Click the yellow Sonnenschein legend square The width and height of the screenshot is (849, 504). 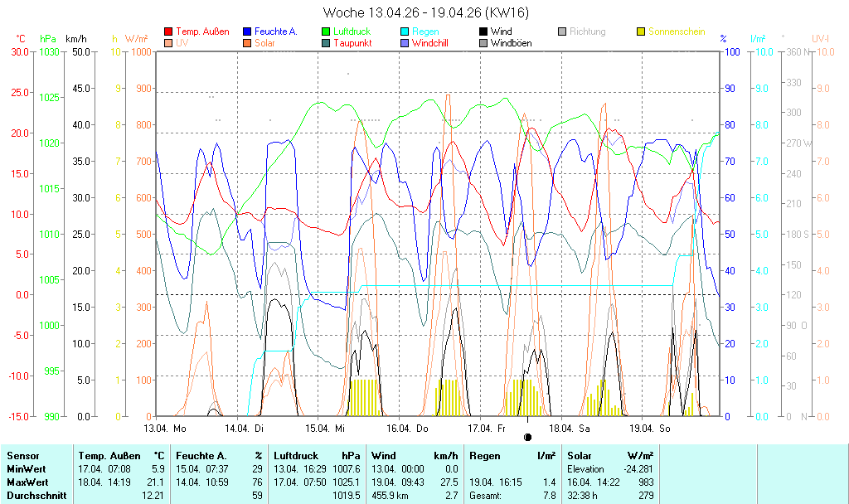(641, 31)
